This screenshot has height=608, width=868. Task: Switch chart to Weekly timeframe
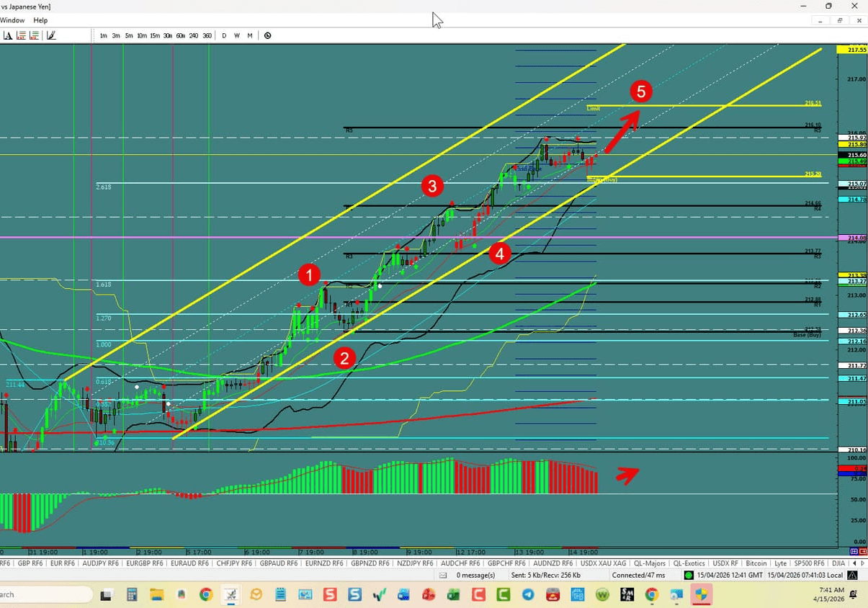tap(236, 35)
